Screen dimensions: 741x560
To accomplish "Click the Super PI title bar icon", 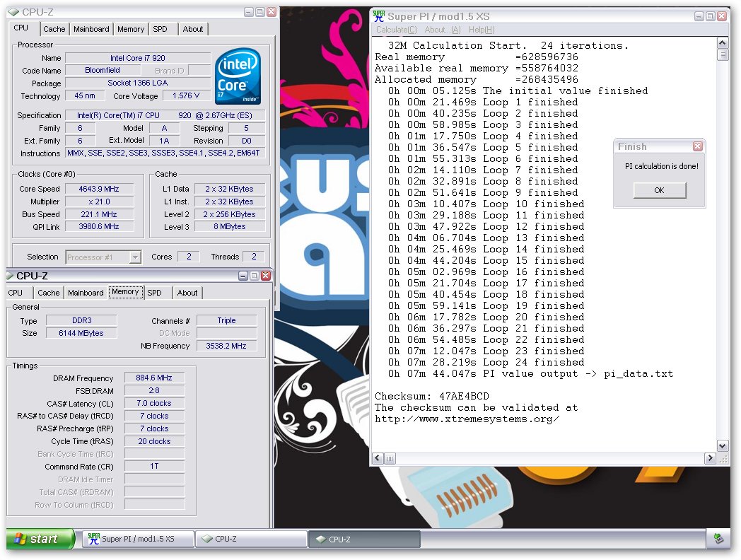I will (x=378, y=16).
